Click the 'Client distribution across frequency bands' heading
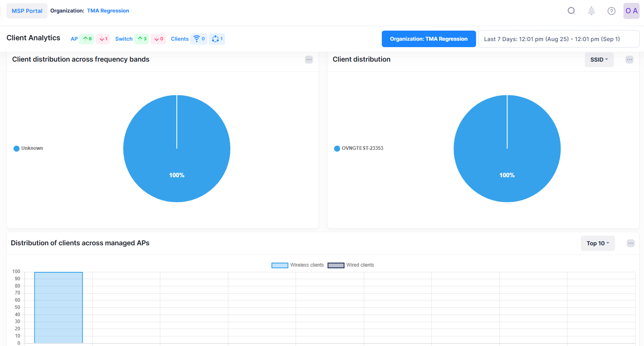Viewport: 644px width, 346px height. point(81,59)
